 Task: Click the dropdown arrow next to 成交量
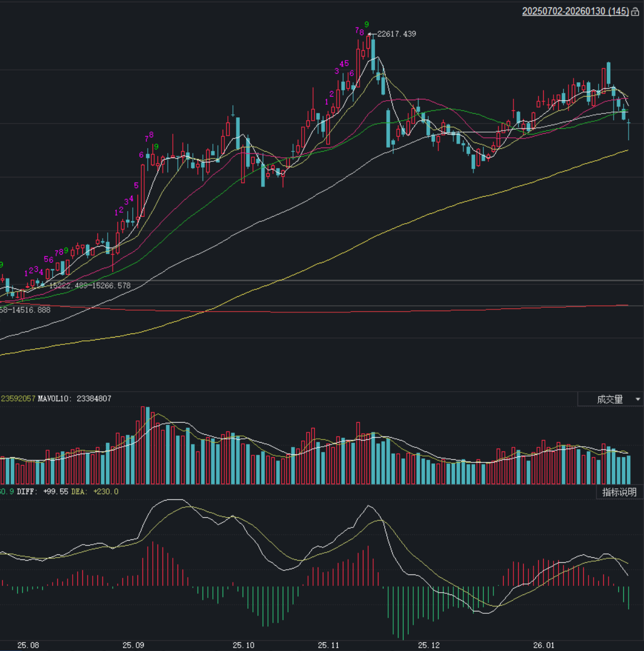[x=638, y=399]
